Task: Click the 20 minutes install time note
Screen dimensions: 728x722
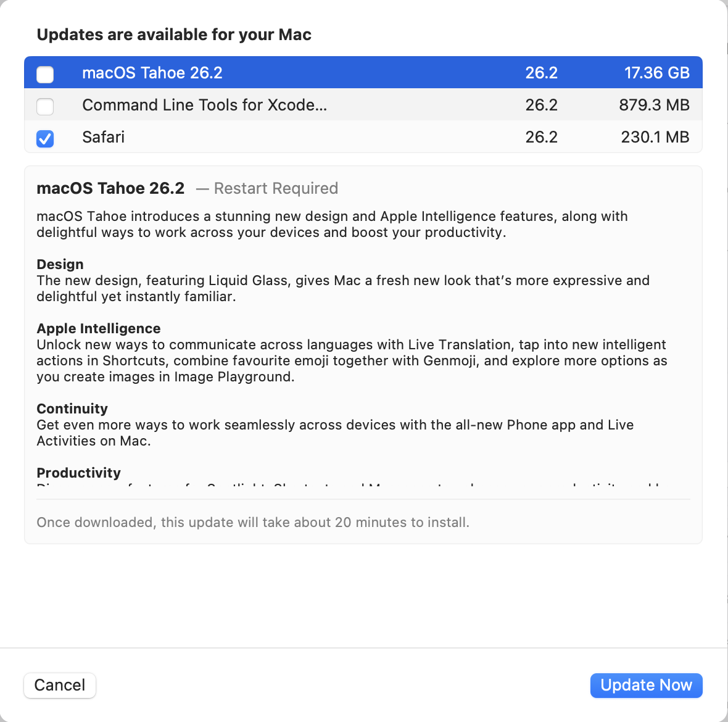Action: pyautogui.click(x=253, y=522)
